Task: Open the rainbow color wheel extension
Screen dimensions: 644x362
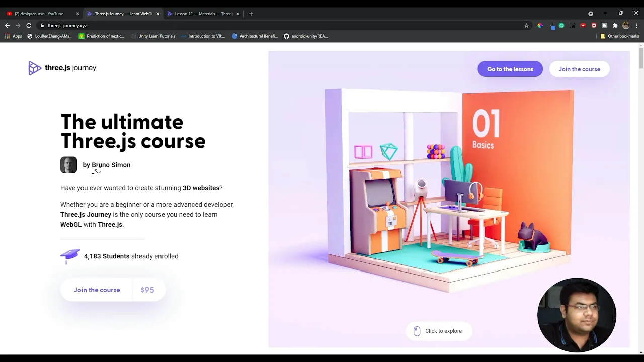Action: tap(540, 26)
